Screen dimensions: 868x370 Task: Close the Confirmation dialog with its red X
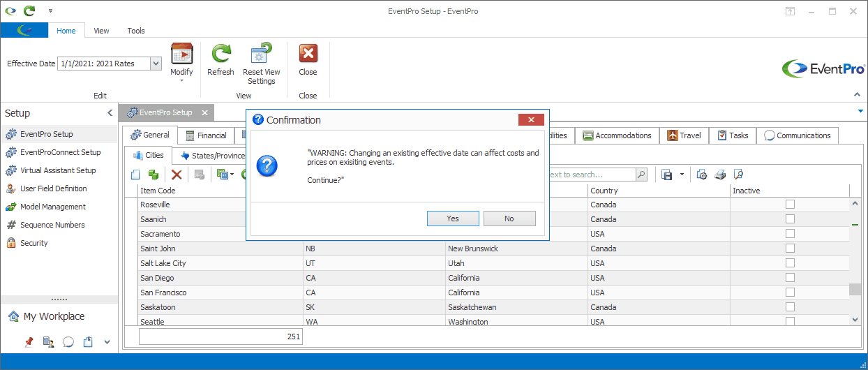click(531, 120)
